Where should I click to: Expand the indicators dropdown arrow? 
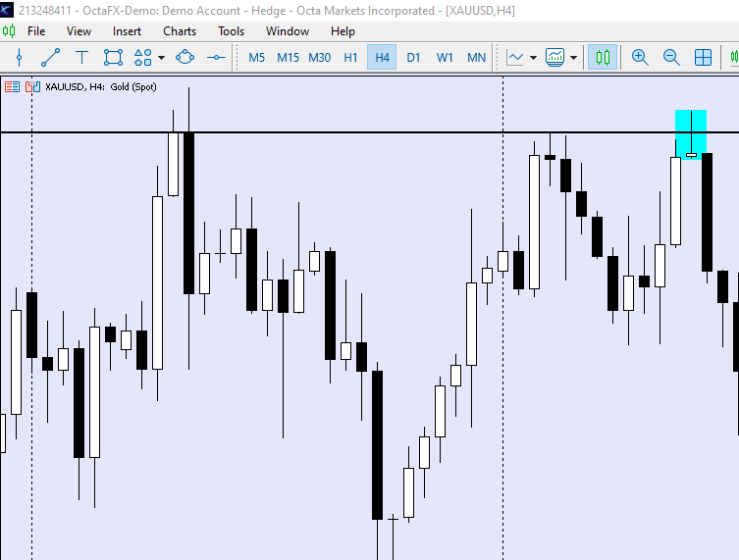coord(573,58)
